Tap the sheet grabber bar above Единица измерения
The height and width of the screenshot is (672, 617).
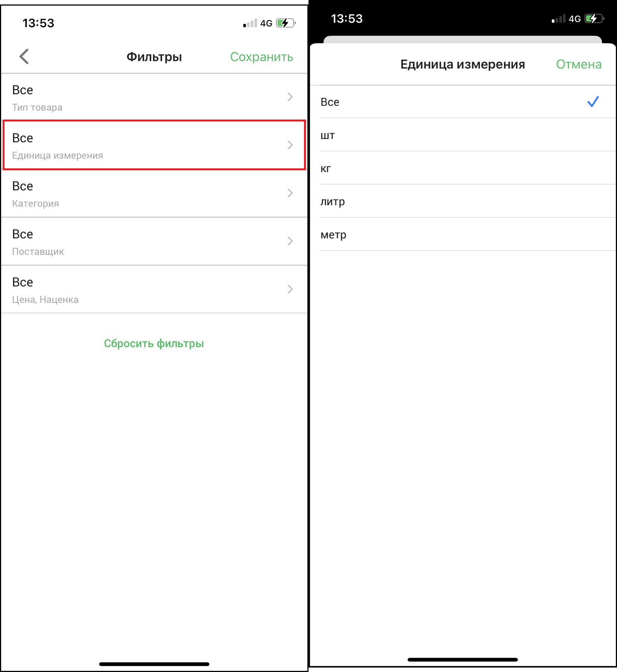point(463,39)
